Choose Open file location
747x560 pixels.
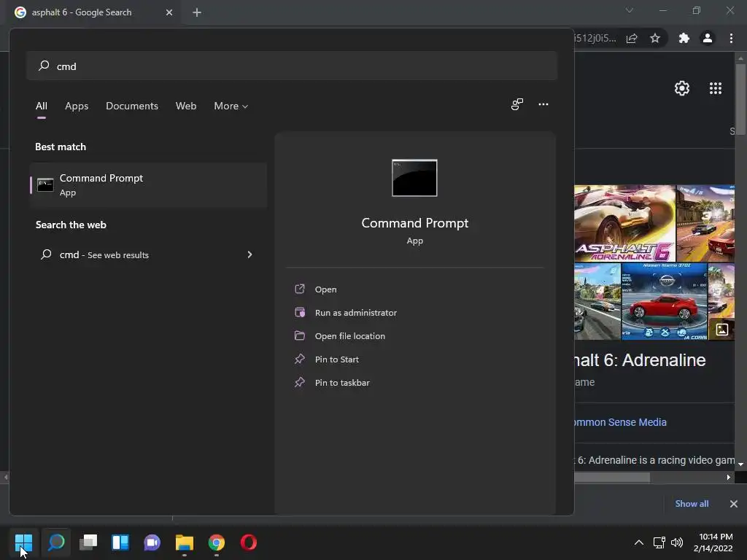tap(349, 335)
